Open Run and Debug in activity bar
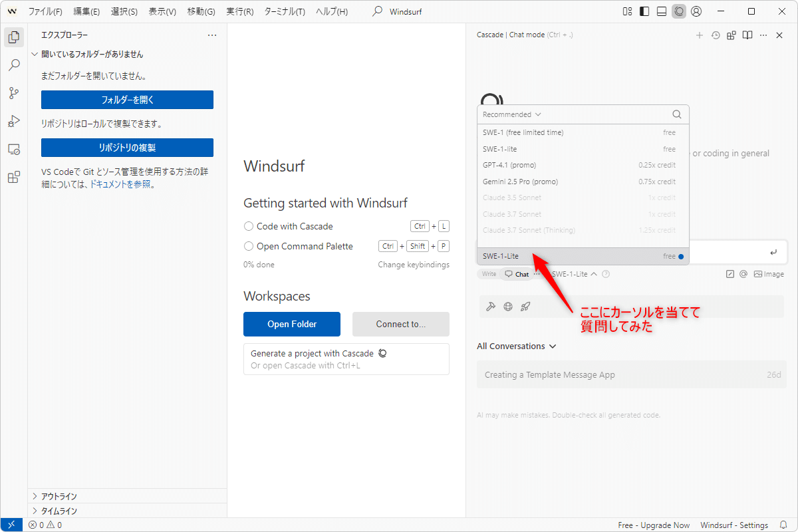Screen dimensions: 798x532 pos(13,121)
